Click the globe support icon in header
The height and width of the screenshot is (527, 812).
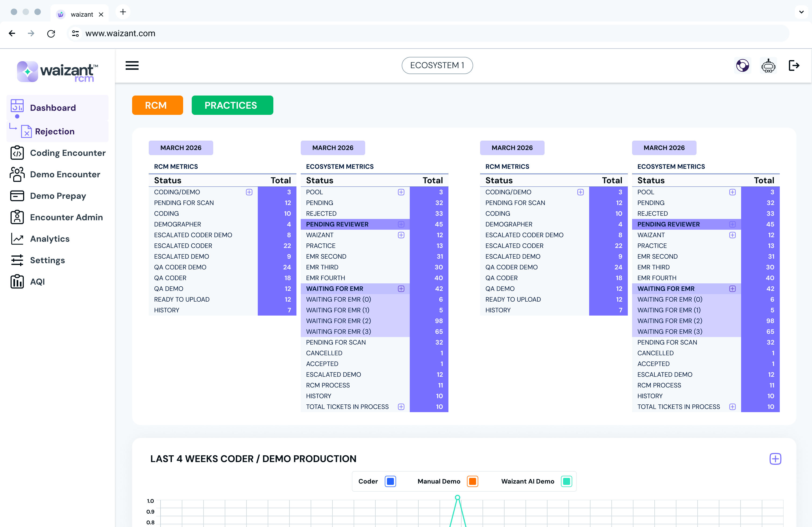[742, 65]
